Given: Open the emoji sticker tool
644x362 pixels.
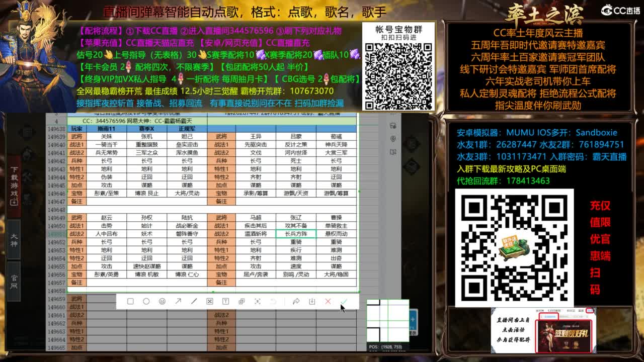Looking at the screenshot, I should point(162,302).
